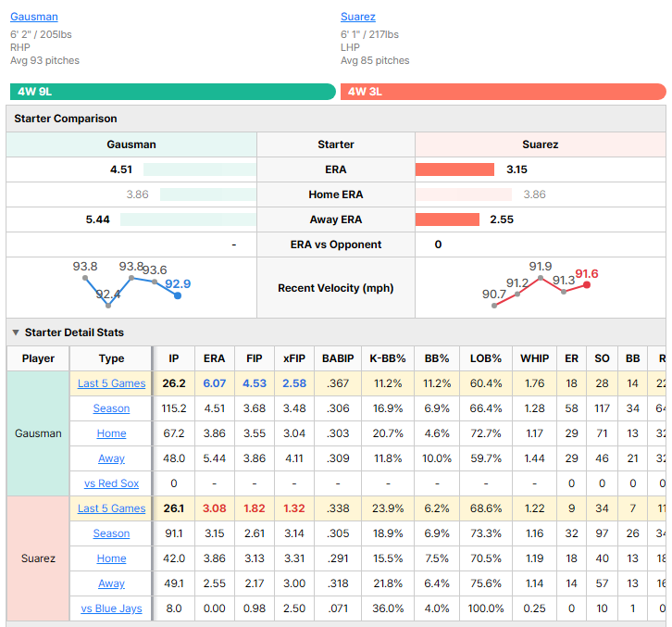Click the red 4W 3L record bar
This screenshot has width=672, height=627.
504,92
